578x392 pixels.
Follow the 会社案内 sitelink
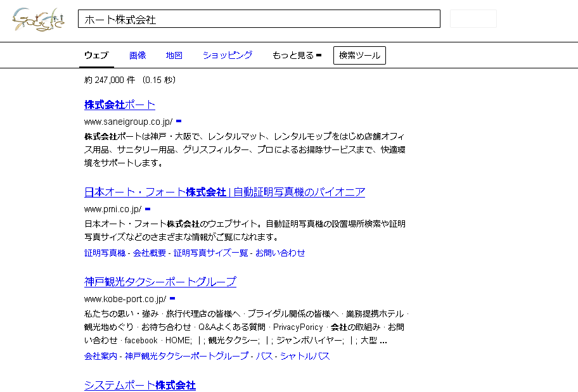tap(101, 356)
